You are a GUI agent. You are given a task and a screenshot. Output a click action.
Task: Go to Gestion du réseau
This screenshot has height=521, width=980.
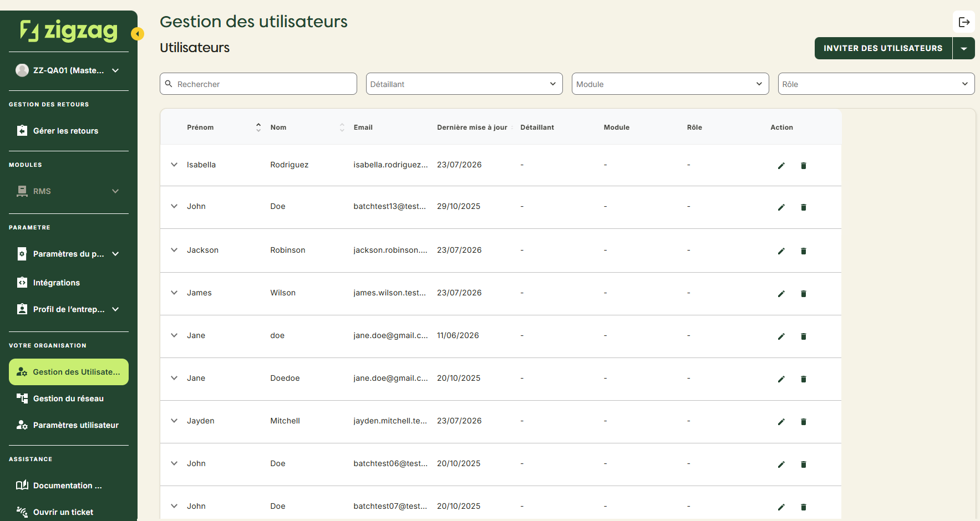(x=68, y=399)
